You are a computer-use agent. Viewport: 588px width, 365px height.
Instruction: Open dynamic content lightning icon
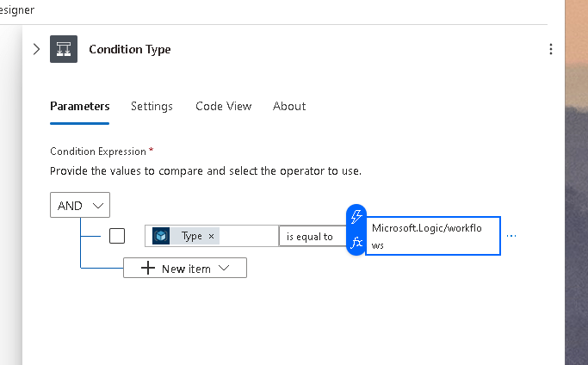point(356,216)
